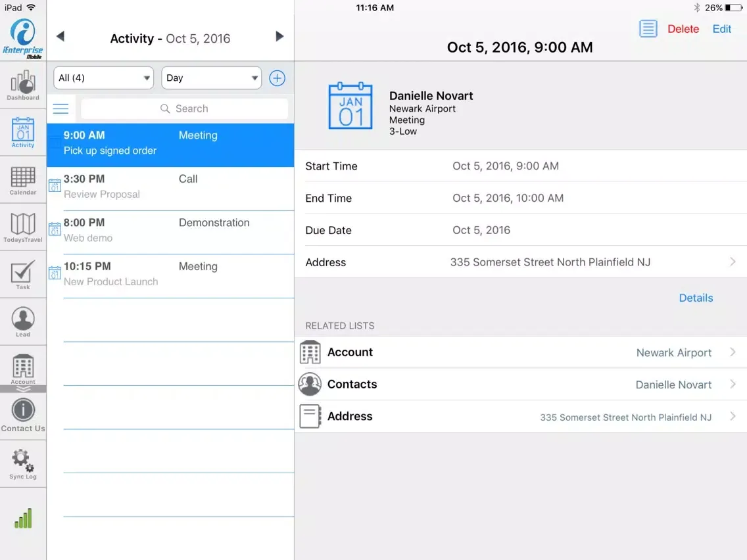Viewport: 747px width, 560px height.
Task: Click the green signal bars icon
Action: click(x=23, y=518)
